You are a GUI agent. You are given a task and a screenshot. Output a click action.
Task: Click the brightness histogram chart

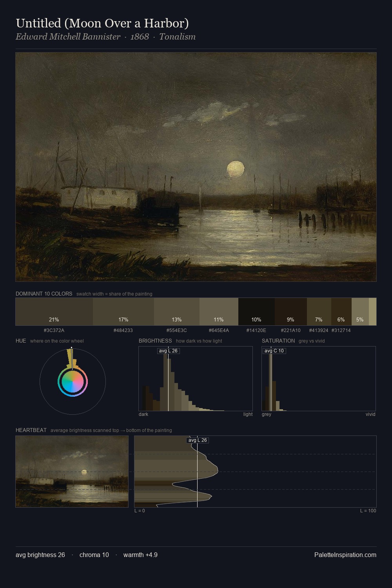[196, 379]
